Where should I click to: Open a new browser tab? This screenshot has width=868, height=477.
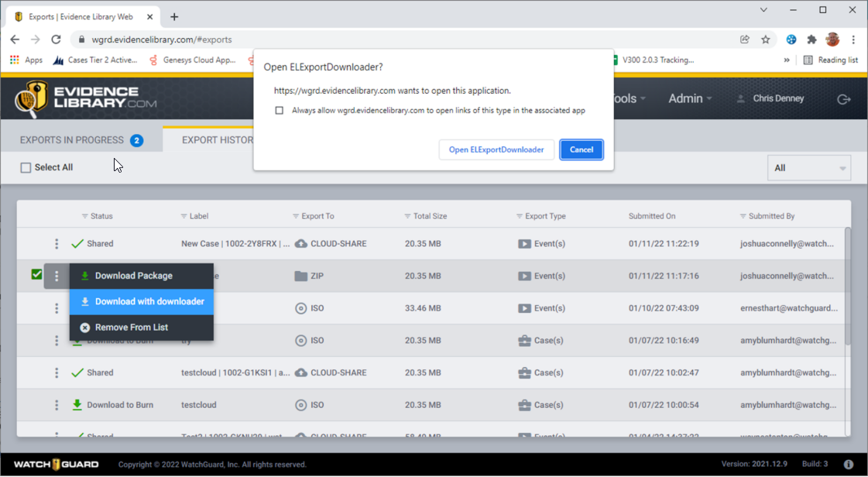(173, 16)
